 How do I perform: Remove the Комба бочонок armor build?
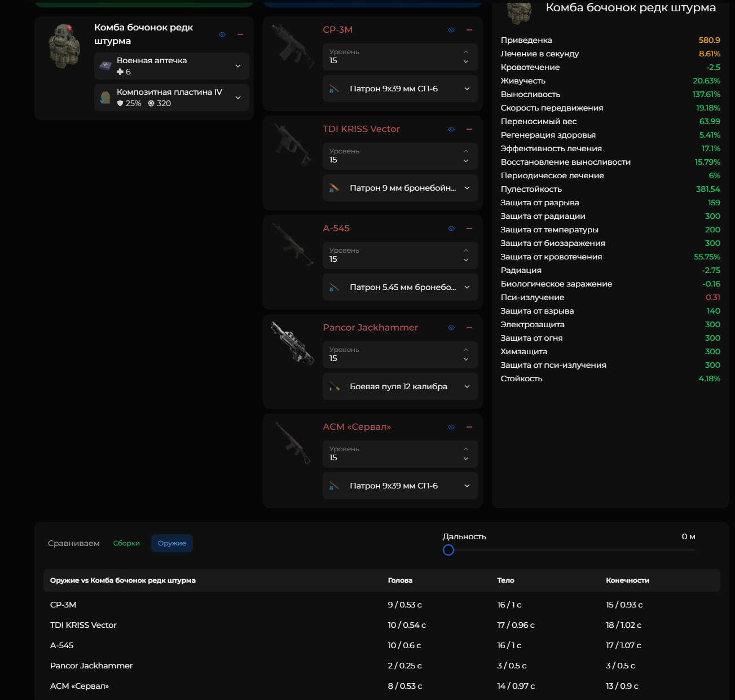pos(240,34)
